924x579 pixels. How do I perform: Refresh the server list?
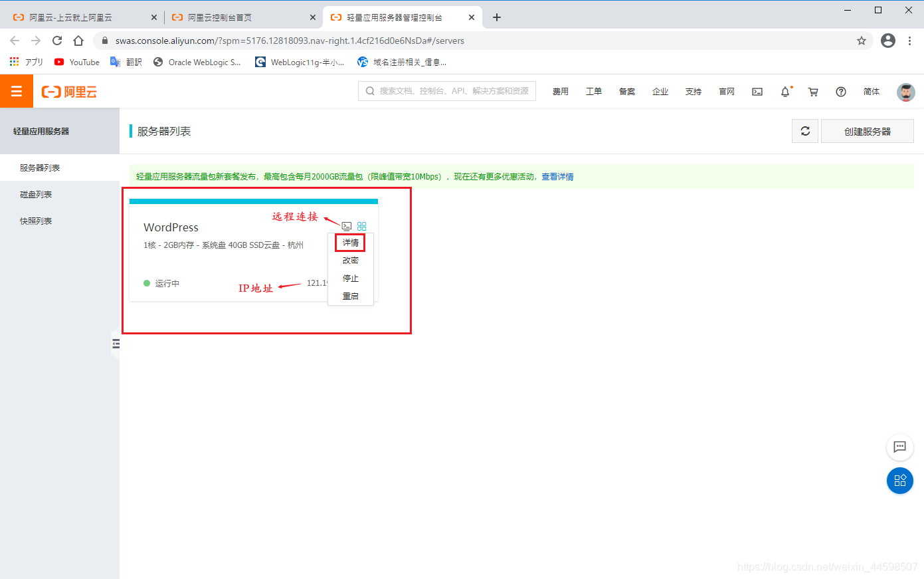pyautogui.click(x=805, y=131)
